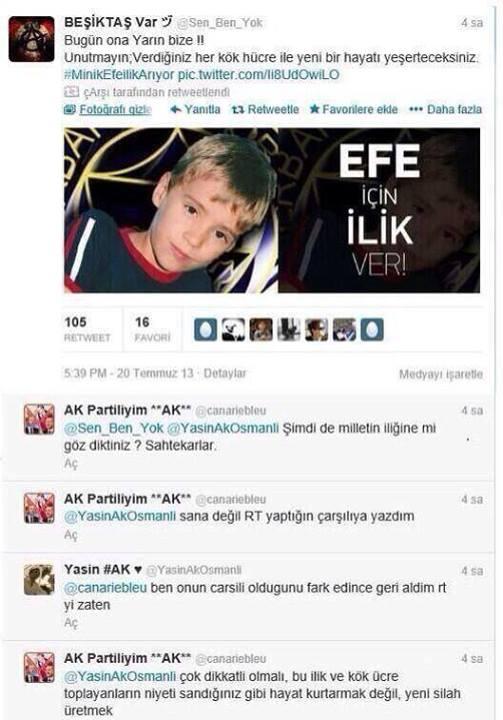Viewport: 503px width, 720px height.
Task: Expand first AK Partiliyim reply with Aç
Action: click(x=71, y=464)
